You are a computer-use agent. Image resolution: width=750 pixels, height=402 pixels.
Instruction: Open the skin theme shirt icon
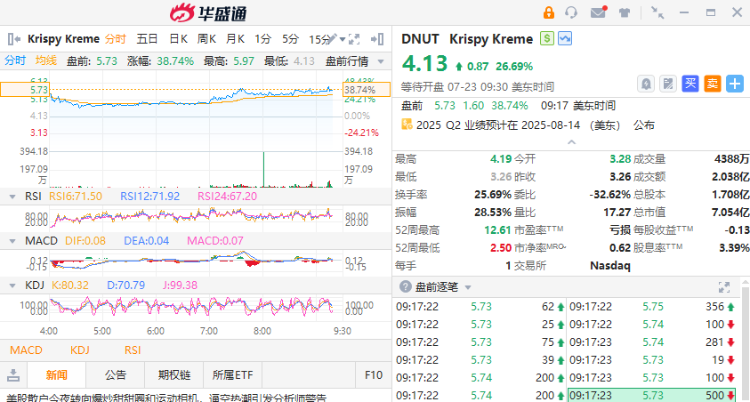(624, 12)
